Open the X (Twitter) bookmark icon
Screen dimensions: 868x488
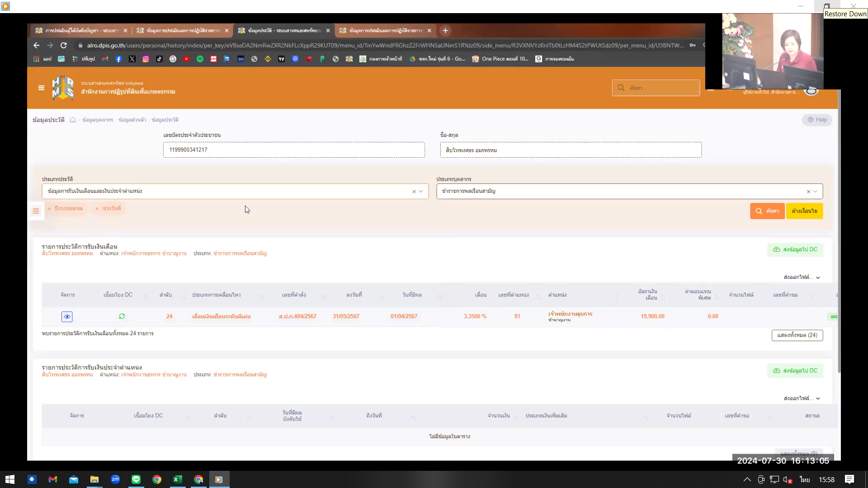[132, 59]
